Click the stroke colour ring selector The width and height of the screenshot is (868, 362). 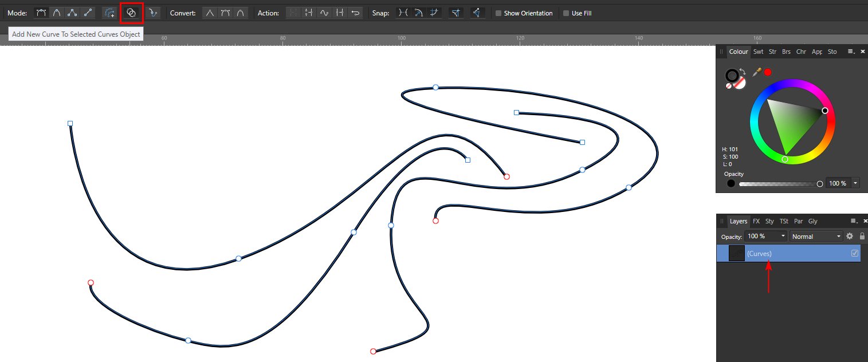pos(732,76)
